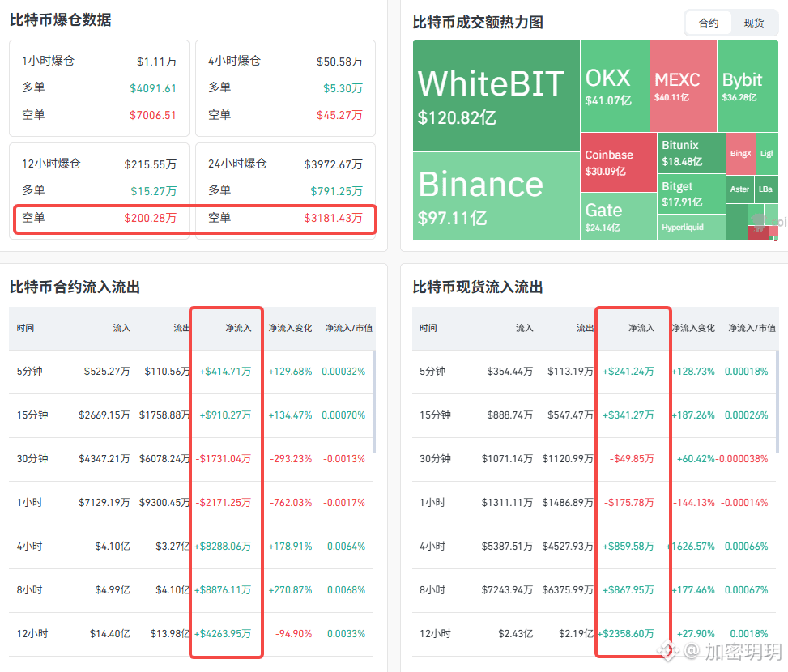Sort spot table by 净流入变化 header

(693, 328)
